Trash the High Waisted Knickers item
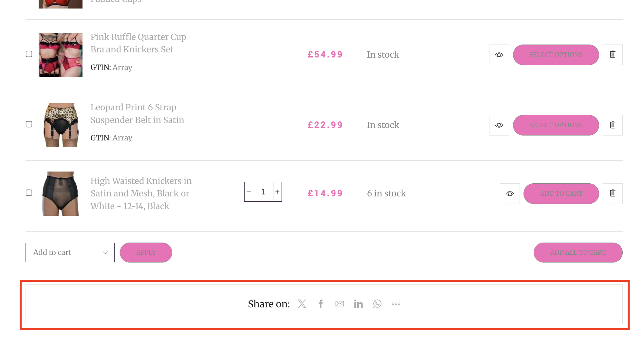The width and height of the screenshot is (643, 364). click(x=613, y=193)
